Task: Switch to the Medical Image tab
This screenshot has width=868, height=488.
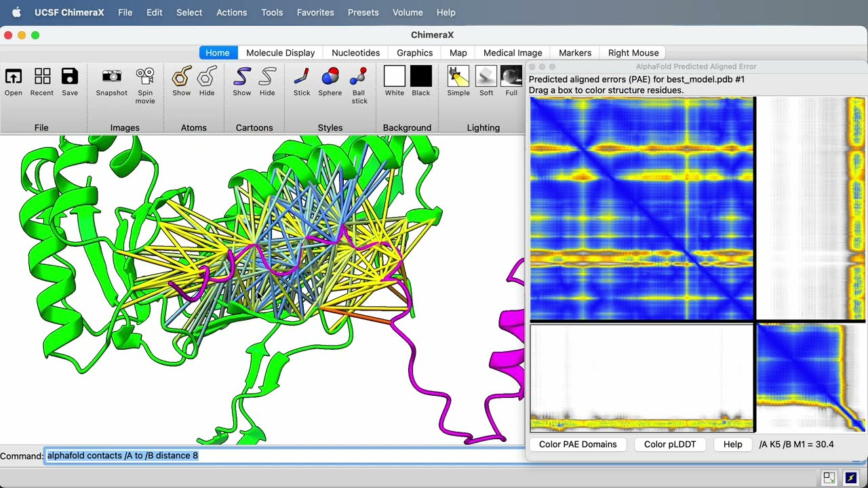Action: 513,53
